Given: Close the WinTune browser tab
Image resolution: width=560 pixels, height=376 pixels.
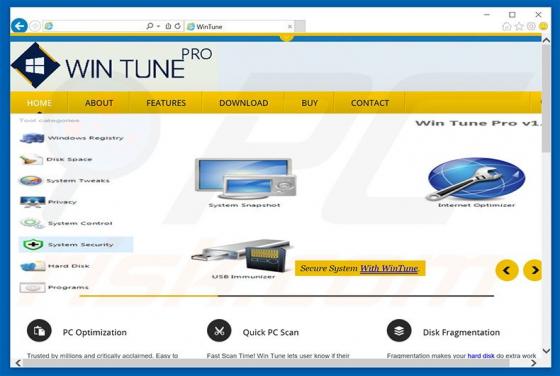Looking at the screenshot, I should [x=290, y=26].
